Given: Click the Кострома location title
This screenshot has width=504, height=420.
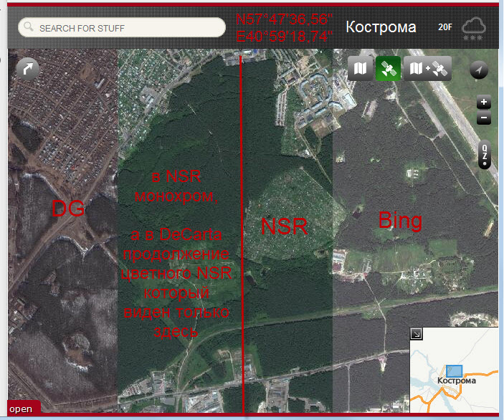Looking at the screenshot, I should pos(381,27).
